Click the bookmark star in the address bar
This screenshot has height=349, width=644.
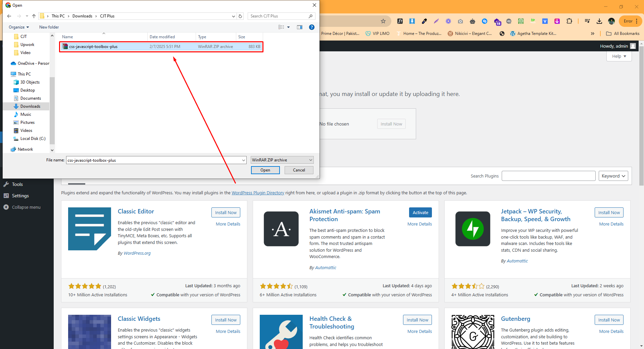coord(383,21)
